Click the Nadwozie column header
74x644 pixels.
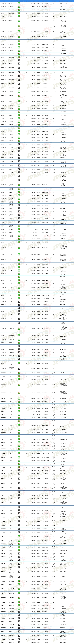click(54, 1)
